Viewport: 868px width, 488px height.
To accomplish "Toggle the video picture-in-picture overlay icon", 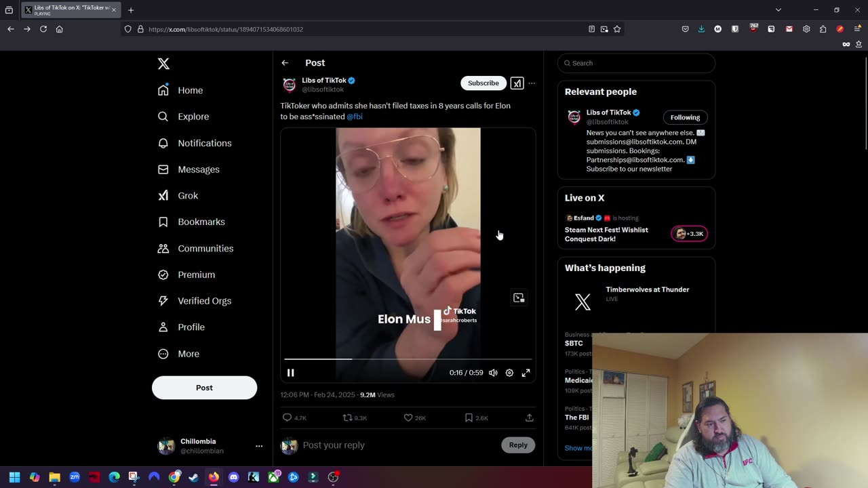I will point(519,298).
